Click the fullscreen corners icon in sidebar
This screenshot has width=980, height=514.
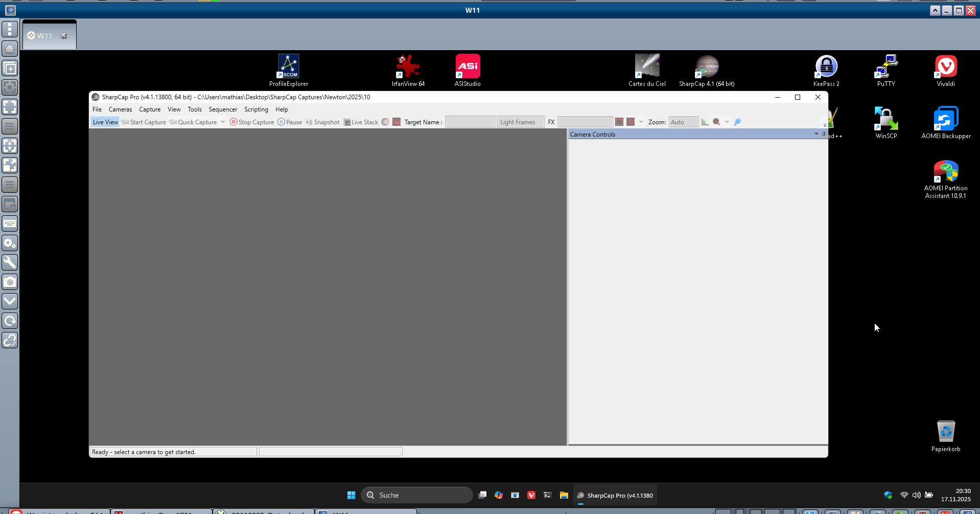coord(10,107)
